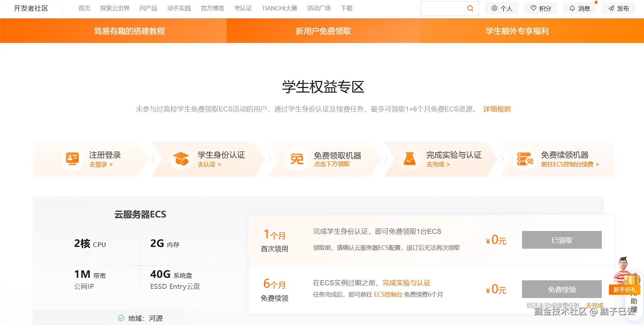Click the 2G 内存 spec
This screenshot has height=325, width=644.
165,244
